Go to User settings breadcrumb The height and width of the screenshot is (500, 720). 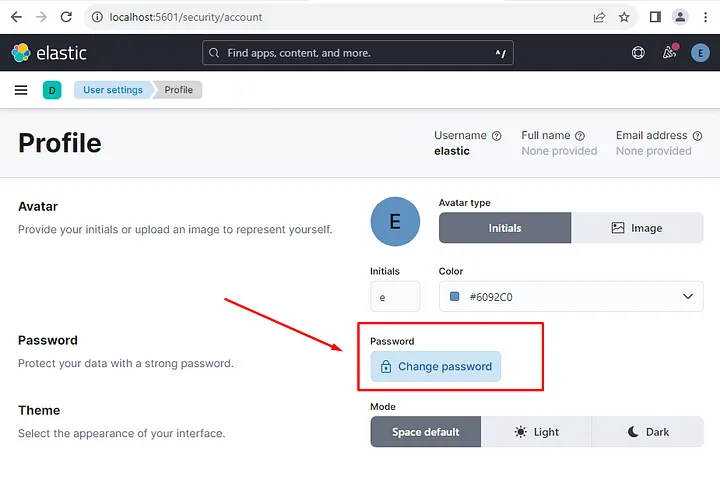click(x=112, y=90)
